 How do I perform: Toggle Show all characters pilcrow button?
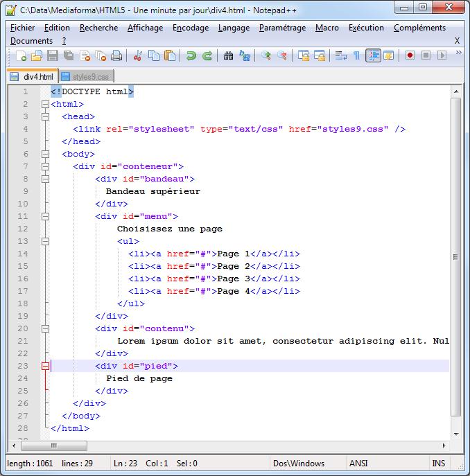356,55
